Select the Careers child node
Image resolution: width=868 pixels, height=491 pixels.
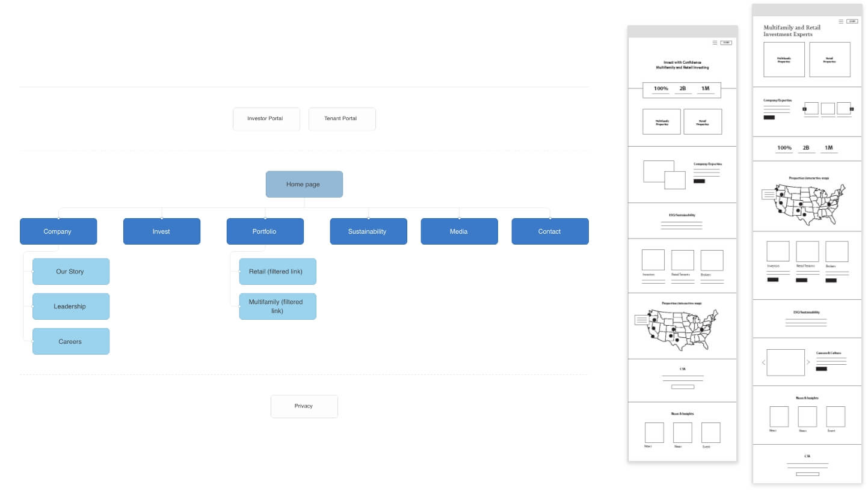click(70, 341)
